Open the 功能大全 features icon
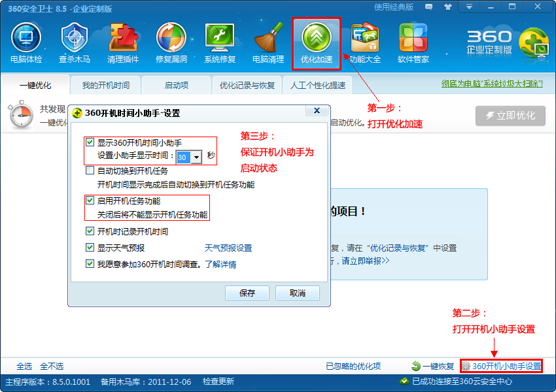 click(x=365, y=43)
